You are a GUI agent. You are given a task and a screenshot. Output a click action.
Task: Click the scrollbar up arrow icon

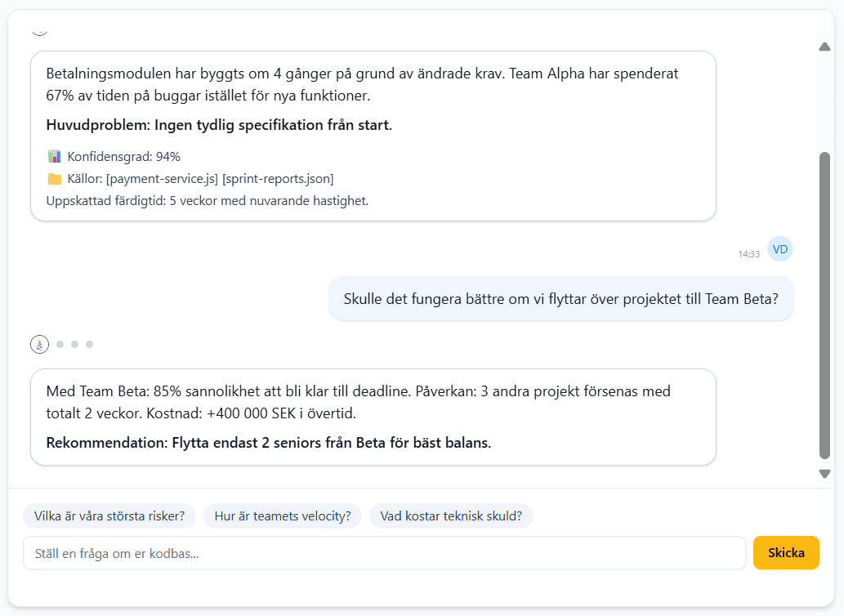click(824, 47)
